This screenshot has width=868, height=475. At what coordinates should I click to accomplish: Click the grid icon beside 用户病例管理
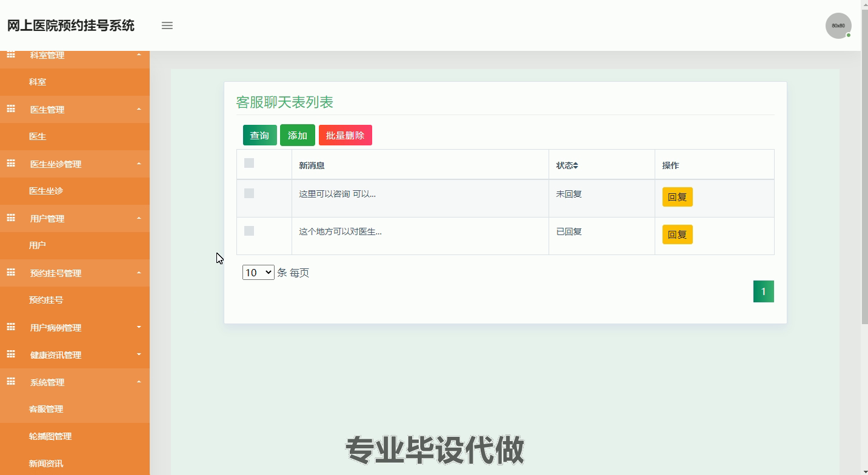pyautogui.click(x=11, y=327)
